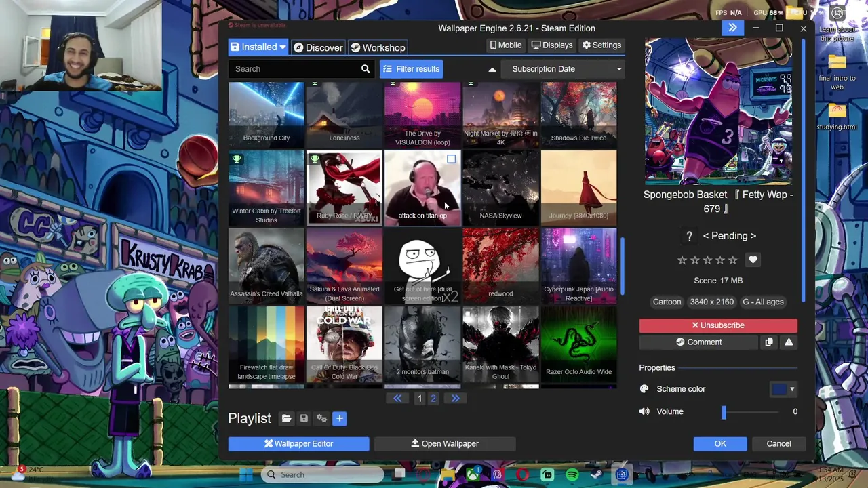Click the magnifier icon in the search bar
868x488 pixels.
point(366,69)
